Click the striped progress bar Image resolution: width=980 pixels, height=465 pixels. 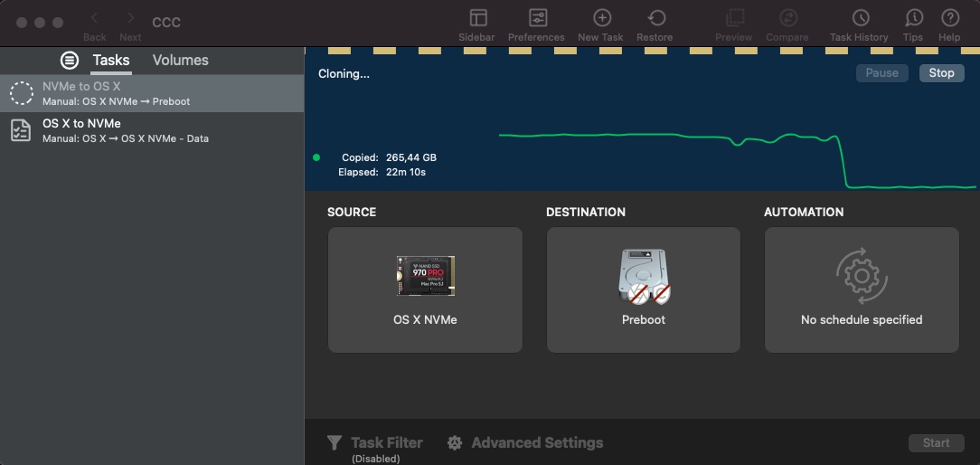click(642, 51)
